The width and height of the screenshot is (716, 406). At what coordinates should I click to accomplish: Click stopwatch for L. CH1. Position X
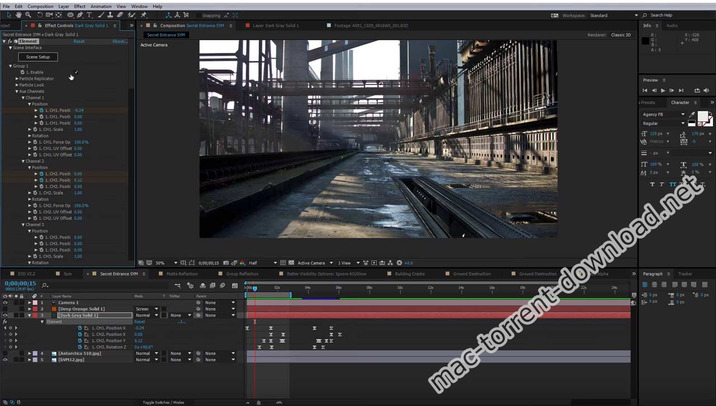pos(81,327)
